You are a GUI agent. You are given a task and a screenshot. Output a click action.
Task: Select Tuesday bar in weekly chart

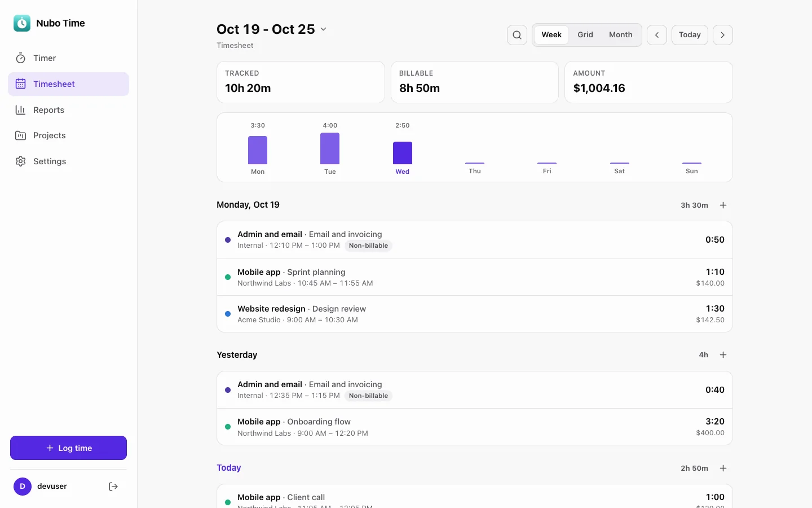pyautogui.click(x=330, y=148)
